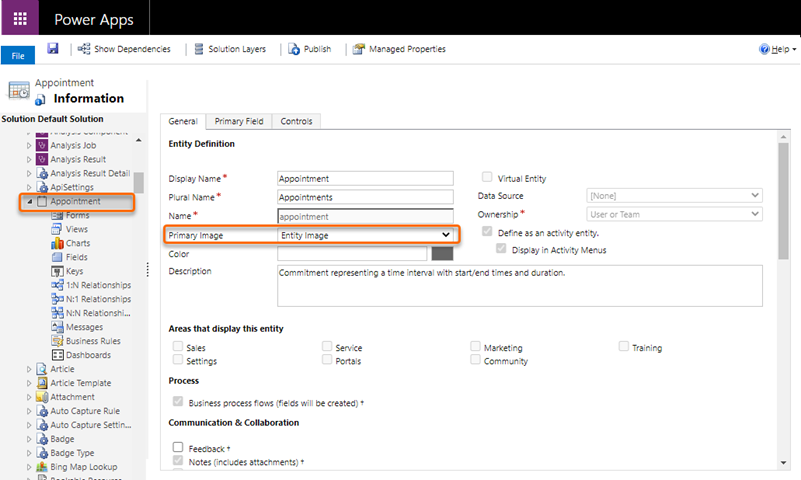Select Badge entity in tree
The height and width of the screenshot is (480, 801).
(x=62, y=439)
